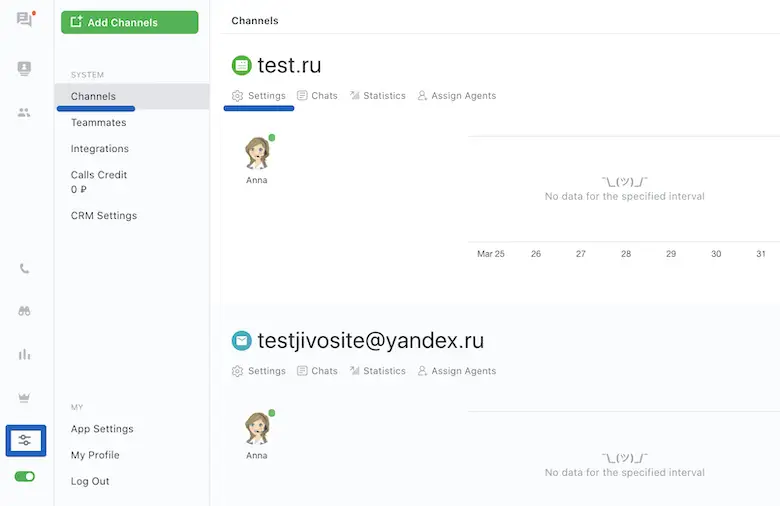Open Teammates in the sidebar menu

coord(98,123)
